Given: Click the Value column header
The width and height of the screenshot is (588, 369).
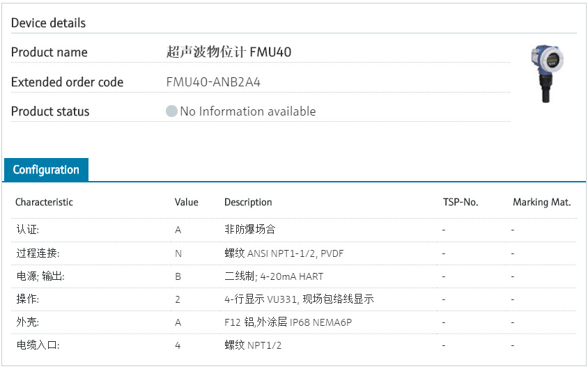Looking at the screenshot, I should pyautogui.click(x=186, y=203).
